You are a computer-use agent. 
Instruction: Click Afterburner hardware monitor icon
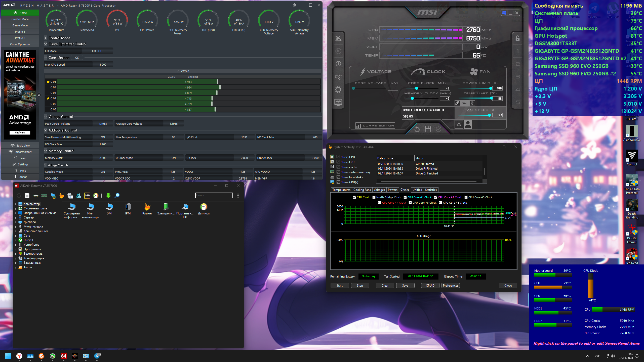click(x=338, y=102)
